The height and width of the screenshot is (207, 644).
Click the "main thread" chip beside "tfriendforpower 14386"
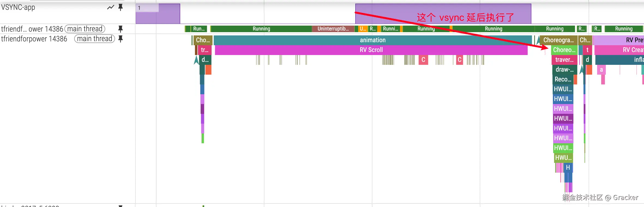pyautogui.click(x=95, y=39)
